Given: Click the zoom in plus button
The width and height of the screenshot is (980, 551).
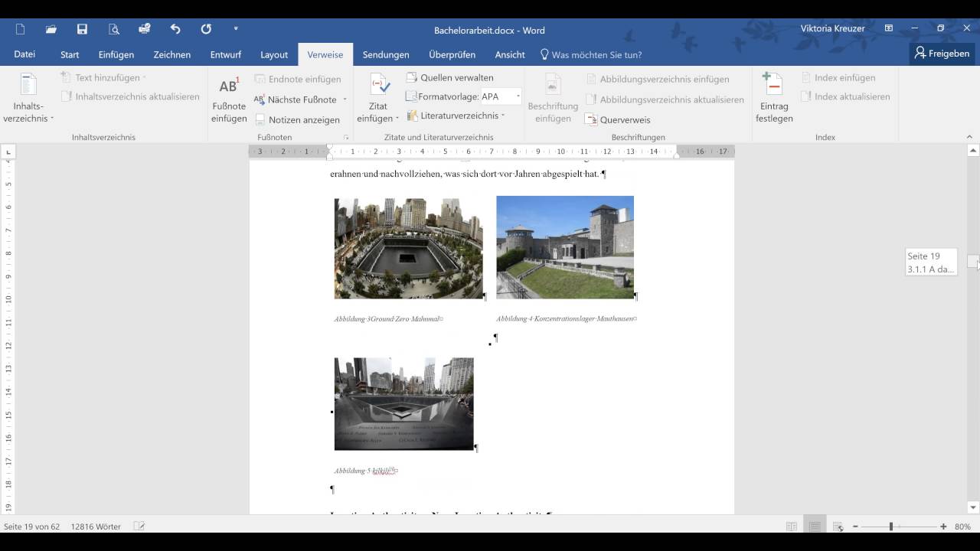Looking at the screenshot, I should [943, 527].
